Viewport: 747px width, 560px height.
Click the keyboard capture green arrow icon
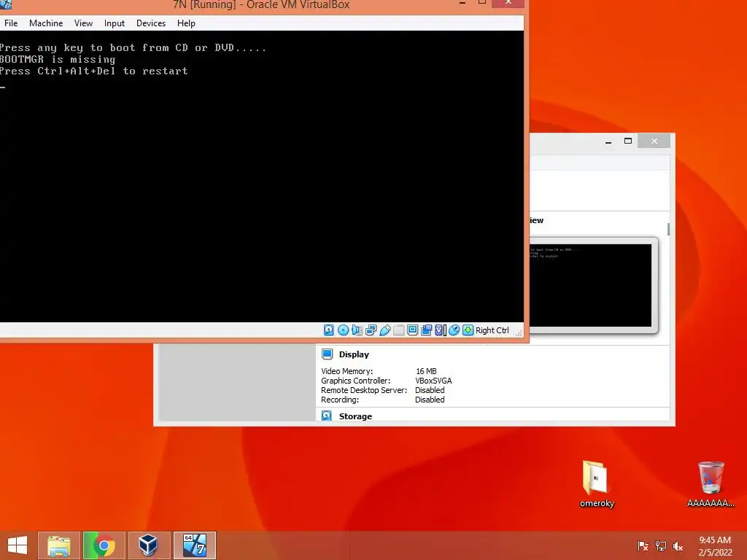pos(468,330)
